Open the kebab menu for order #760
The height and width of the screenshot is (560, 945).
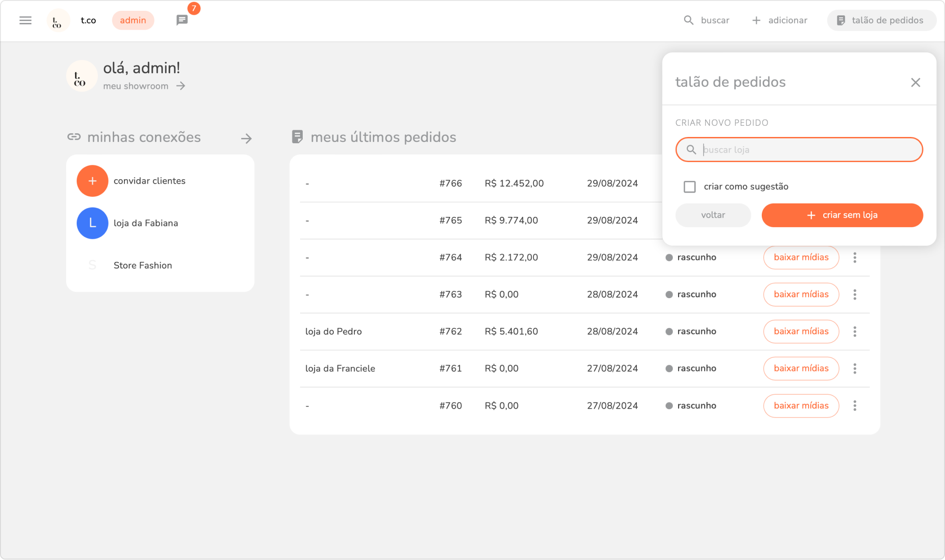coord(855,406)
